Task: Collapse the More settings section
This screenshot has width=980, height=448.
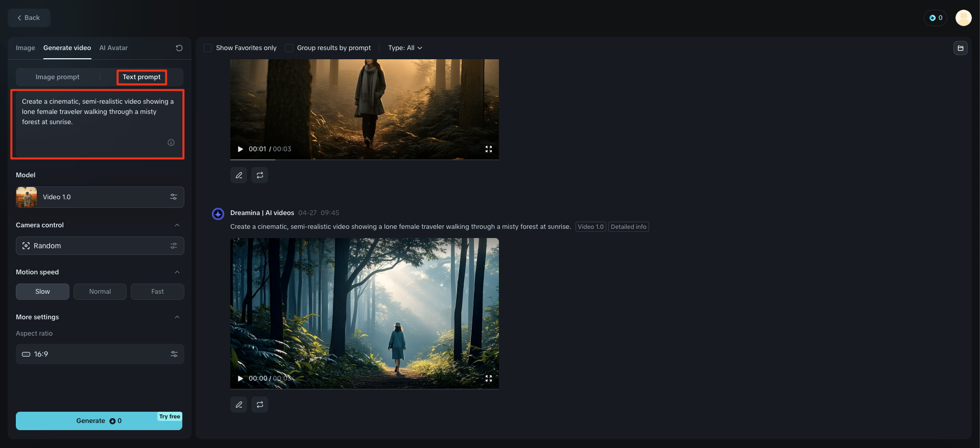Action: click(177, 317)
